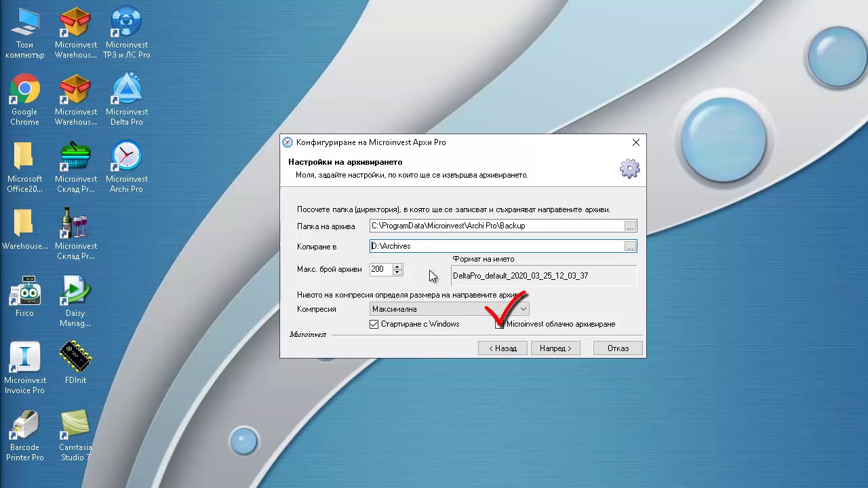Image resolution: width=868 pixels, height=488 pixels.
Task: Browse for Копиране в folder
Action: click(x=630, y=246)
